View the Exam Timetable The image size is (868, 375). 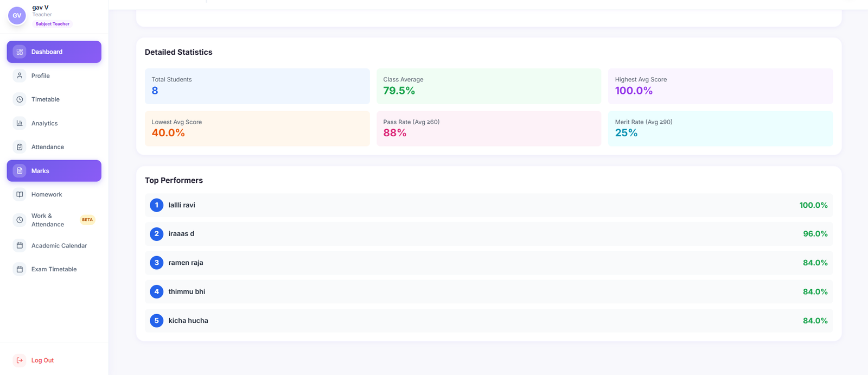click(54, 269)
